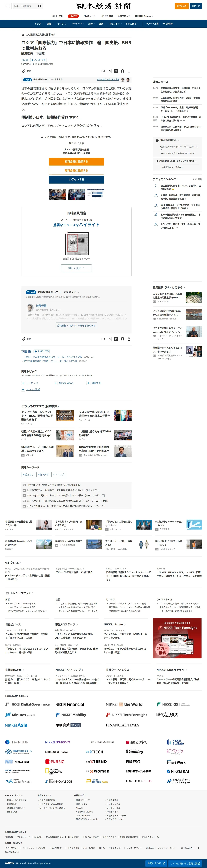Expand the トップ navigation dropdown

click(x=39, y=24)
